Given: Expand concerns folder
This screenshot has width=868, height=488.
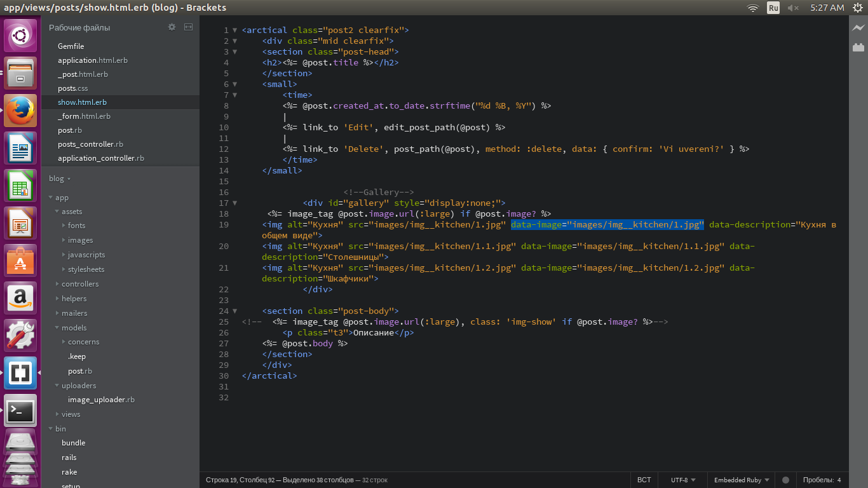Looking at the screenshot, I should click(x=64, y=342).
